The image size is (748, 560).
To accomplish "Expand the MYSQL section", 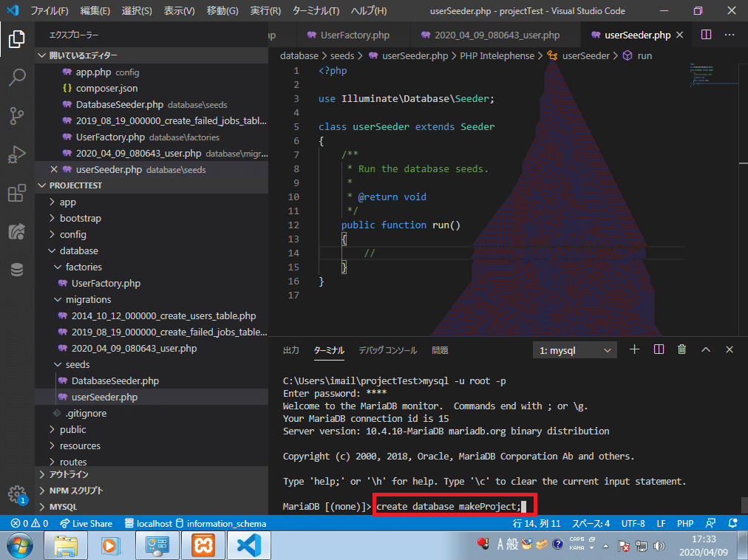I will tap(152, 507).
